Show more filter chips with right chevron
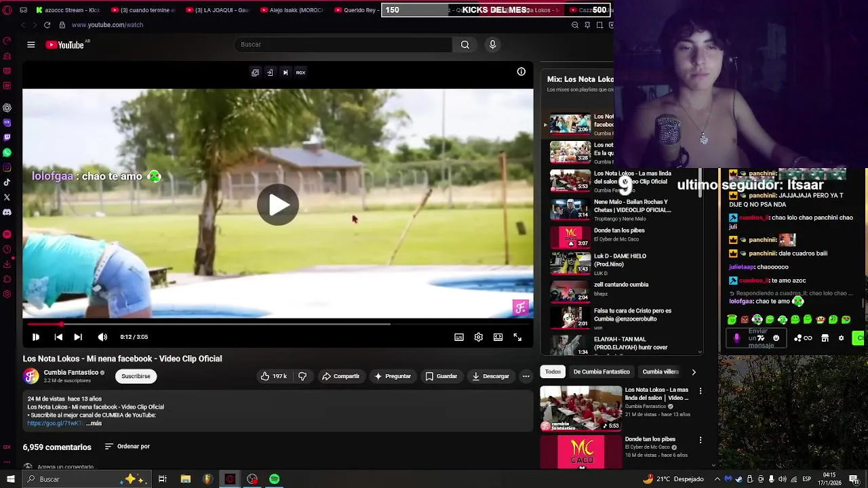Screen dimensions: 868x488 (x=693, y=371)
